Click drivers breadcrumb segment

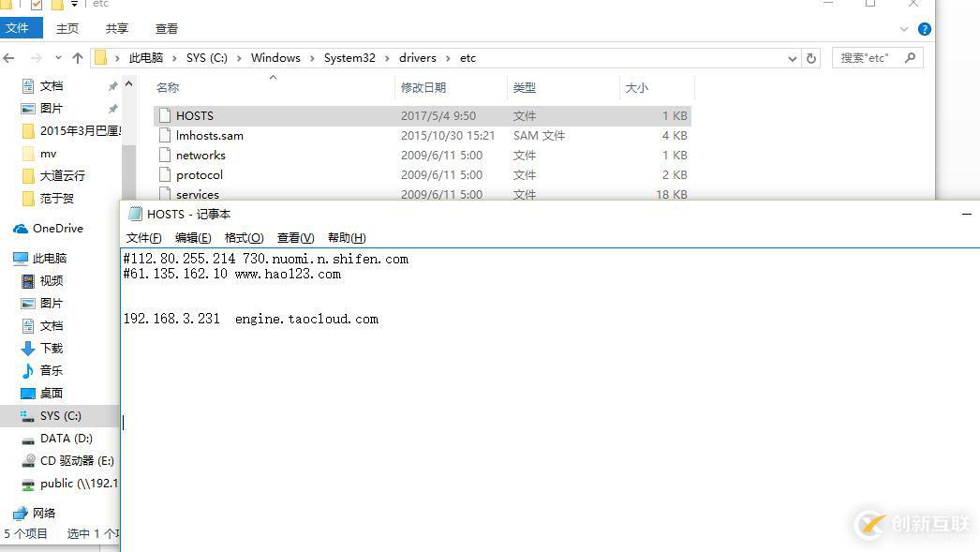(x=418, y=58)
